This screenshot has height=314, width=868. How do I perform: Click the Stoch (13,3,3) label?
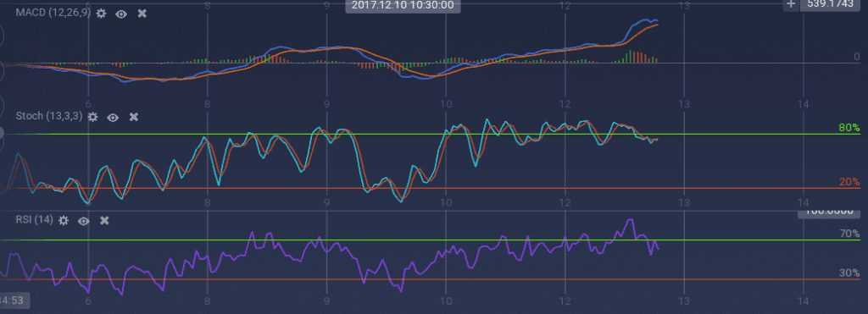[49, 117]
